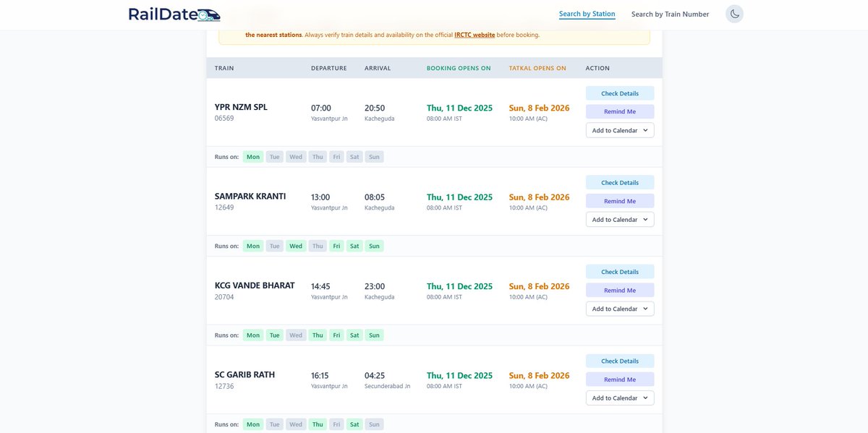Switch to Search by Train Number tab
The height and width of the screenshot is (433, 868).
point(670,14)
